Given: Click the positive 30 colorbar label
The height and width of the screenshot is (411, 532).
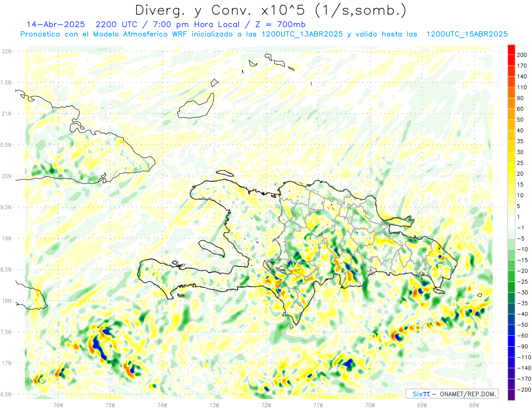Looking at the screenshot, I should click(521, 152).
